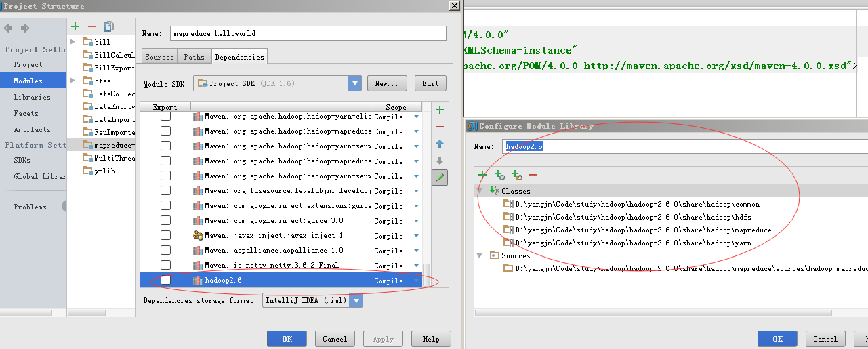Click the dependencies table vertical scrollbar
This screenshot has width=868, height=349.
tap(426, 276)
